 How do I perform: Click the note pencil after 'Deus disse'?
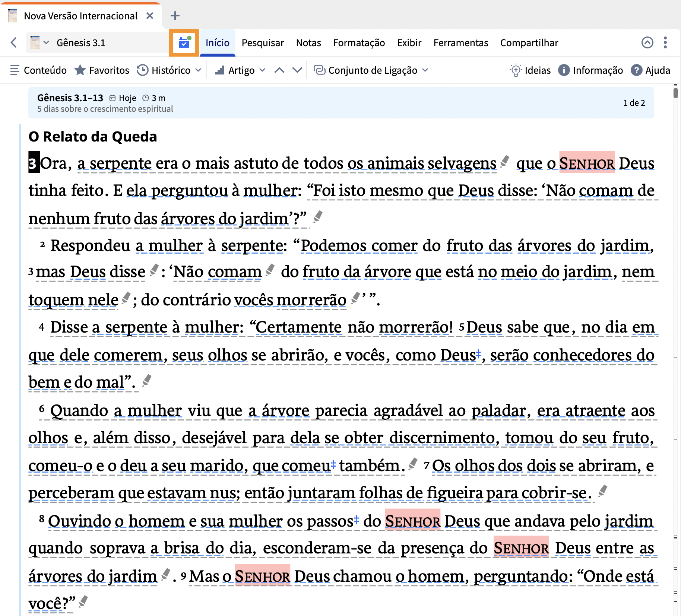(154, 270)
